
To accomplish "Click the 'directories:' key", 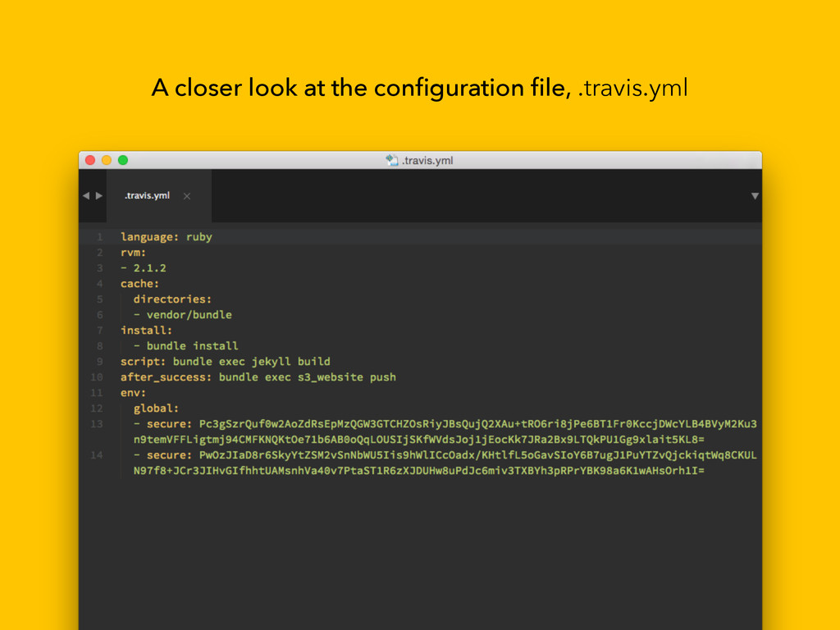I will [x=172, y=299].
